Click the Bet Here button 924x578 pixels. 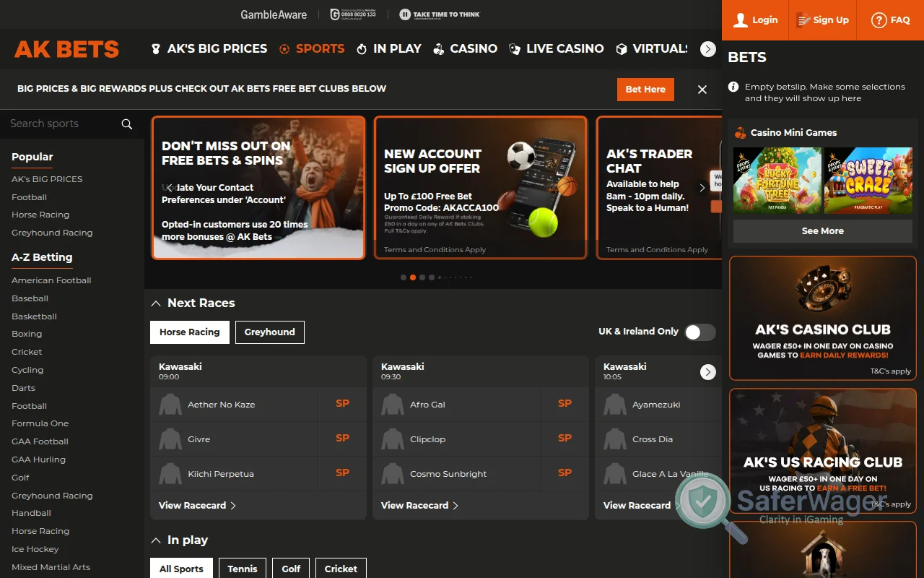(645, 89)
